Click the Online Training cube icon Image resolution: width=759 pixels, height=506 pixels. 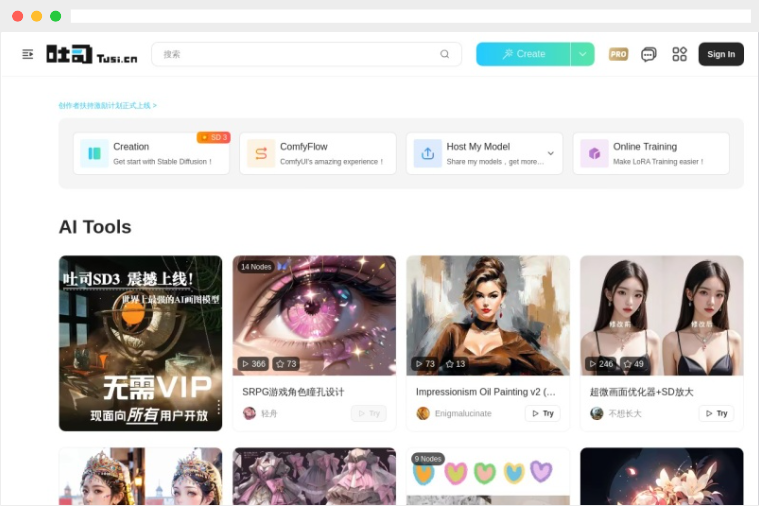click(x=594, y=153)
